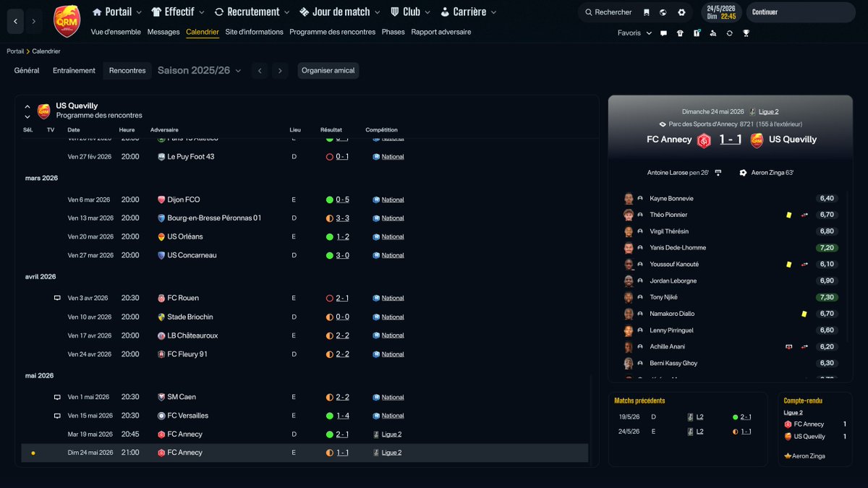Click the TV icon on FC Rouen fixture
This screenshot has height=488, width=868.
(57, 298)
